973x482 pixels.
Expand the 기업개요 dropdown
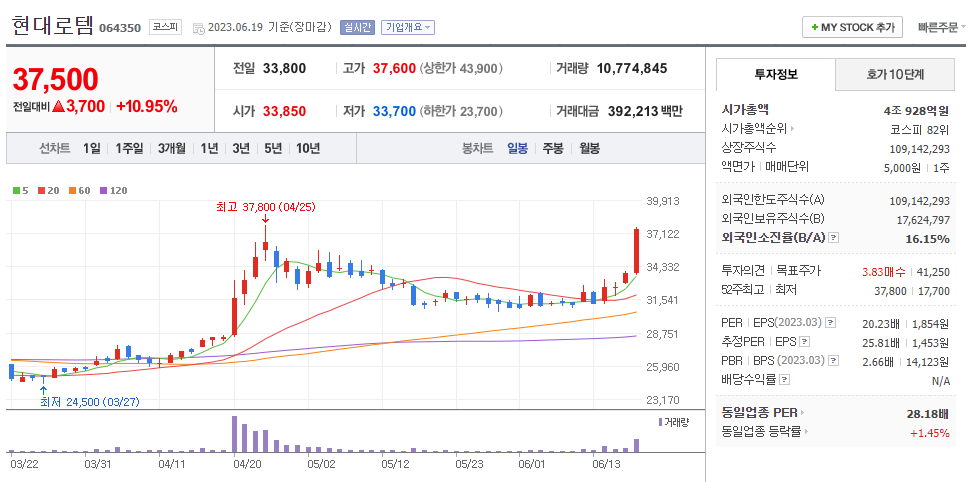408,27
